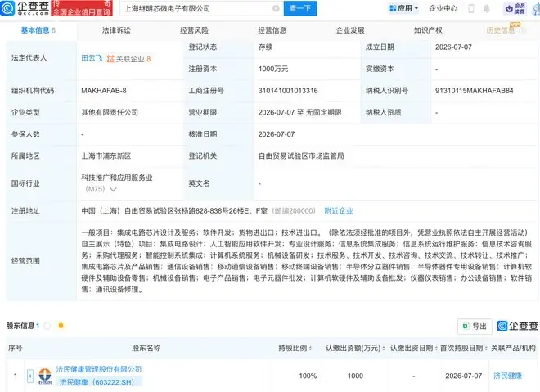Open notifications bell icon

486,9
